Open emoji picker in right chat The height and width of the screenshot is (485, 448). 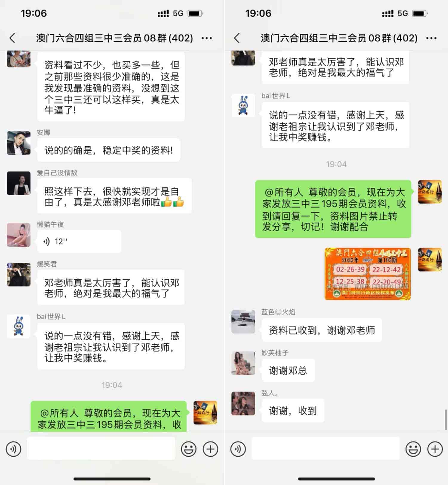[413, 449]
